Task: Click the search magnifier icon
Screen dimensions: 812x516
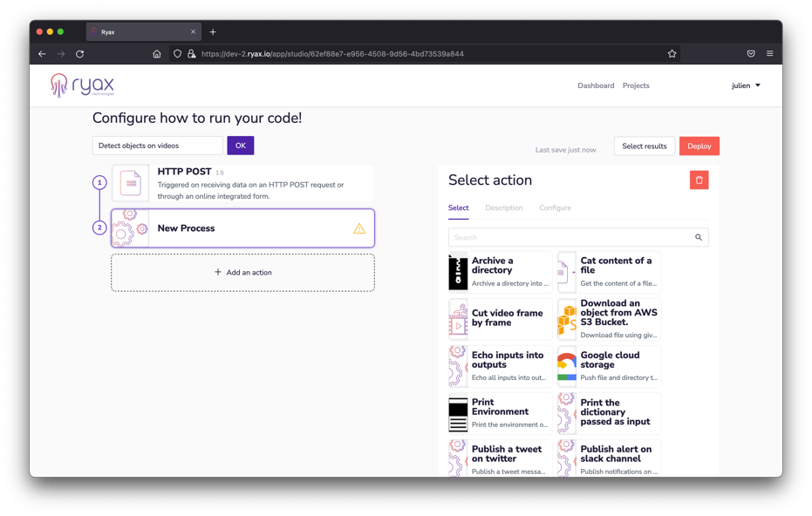Action: [x=698, y=237]
